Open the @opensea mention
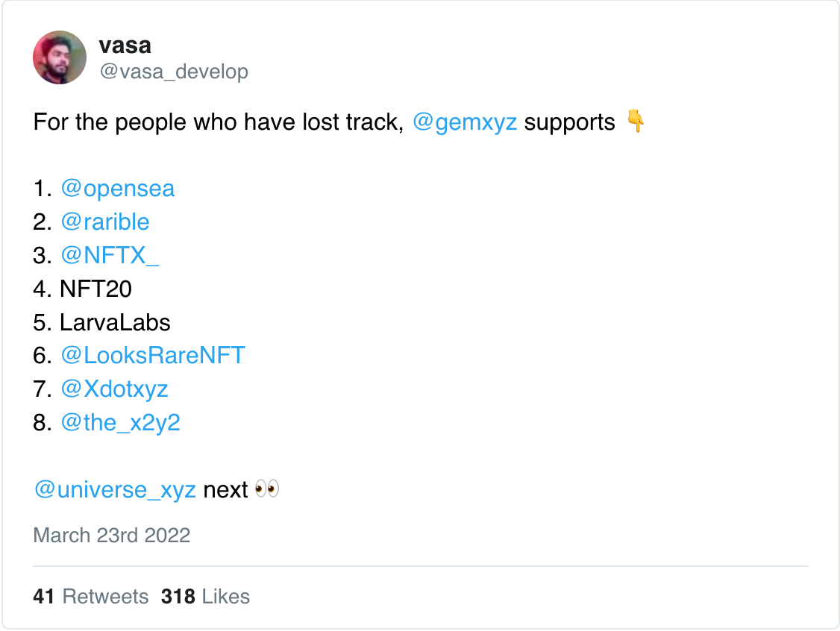This screenshot has height=631, width=840. (117, 189)
